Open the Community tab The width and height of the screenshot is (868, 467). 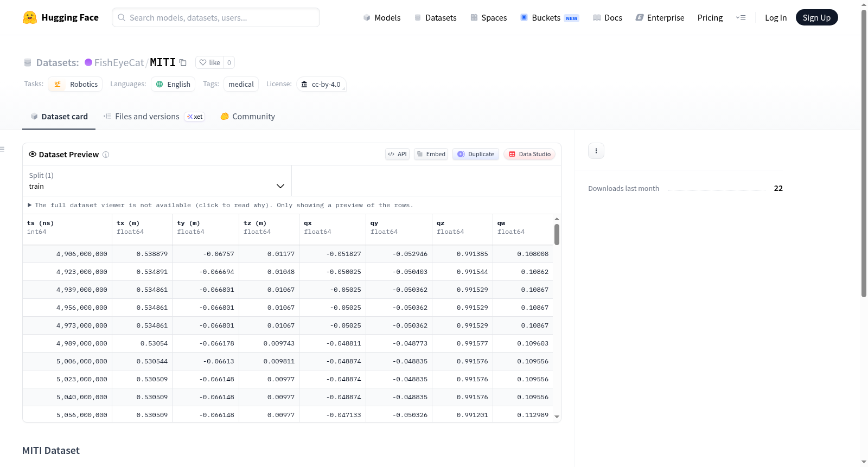(247, 117)
